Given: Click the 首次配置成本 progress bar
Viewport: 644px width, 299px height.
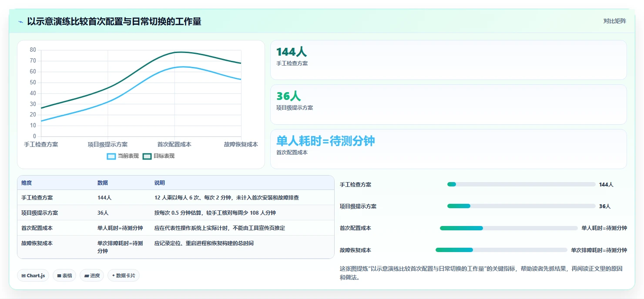Looking at the screenshot, I should click(509, 228).
